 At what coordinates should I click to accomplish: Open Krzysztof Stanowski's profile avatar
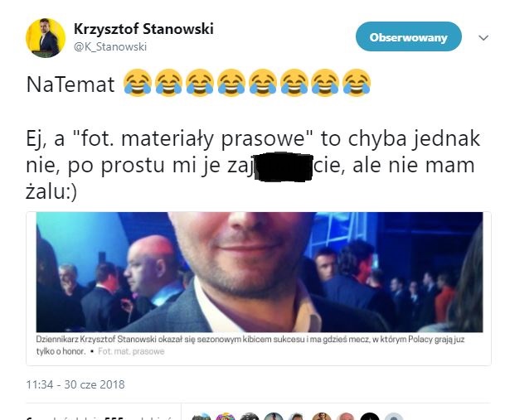46,37
